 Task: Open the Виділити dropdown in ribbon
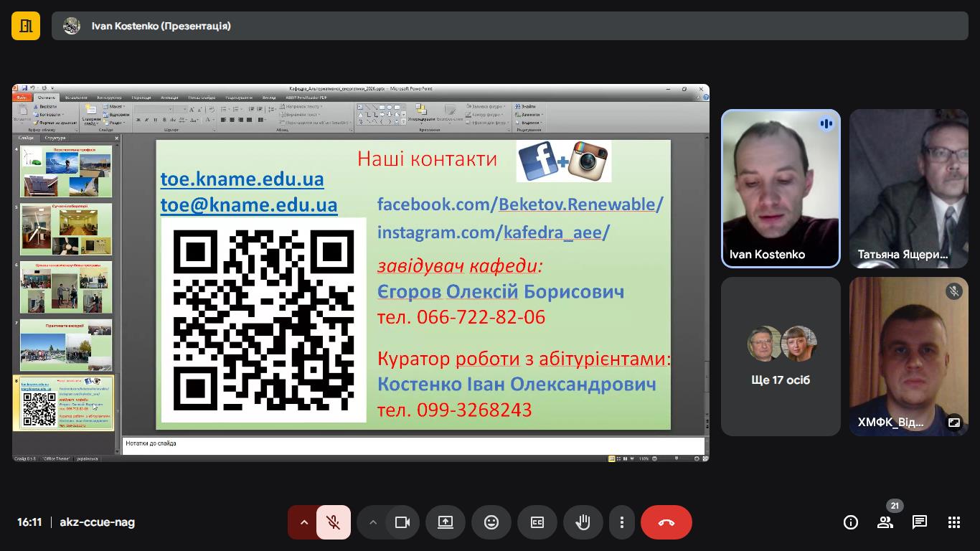pyautogui.click(x=529, y=123)
